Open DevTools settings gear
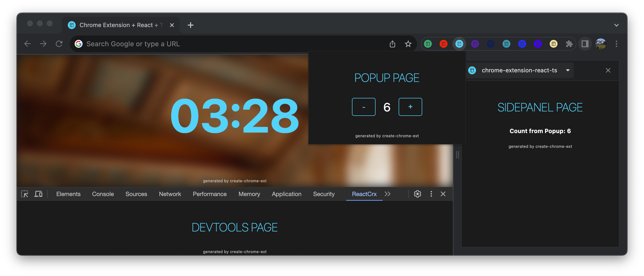 coord(417,194)
